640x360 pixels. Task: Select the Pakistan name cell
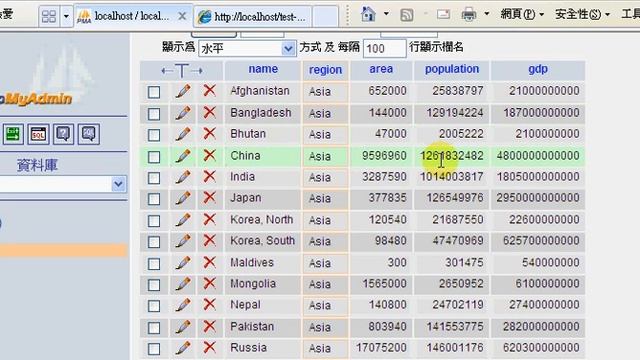[262, 327]
